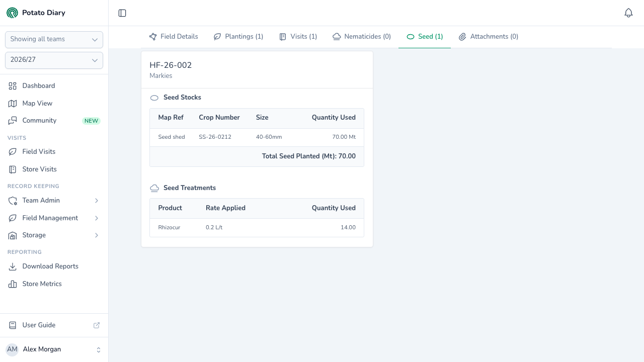Image resolution: width=644 pixels, height=362 pixels.
Task: Toggle the sidebar panel icon
Action: (122, 13)
